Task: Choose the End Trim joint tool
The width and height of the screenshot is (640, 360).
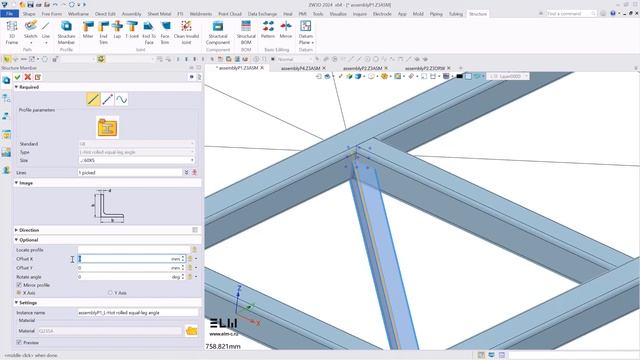Action: (103, 32)
